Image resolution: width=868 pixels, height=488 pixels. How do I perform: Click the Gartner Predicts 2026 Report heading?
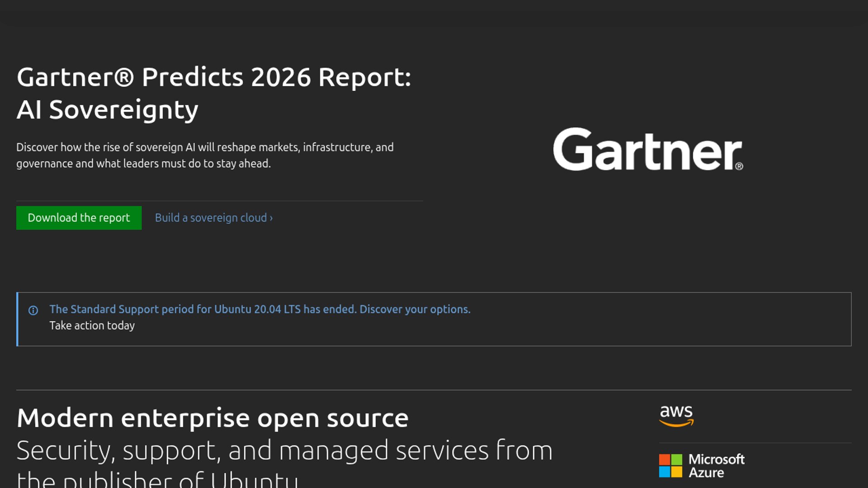(x=213, y=77)
